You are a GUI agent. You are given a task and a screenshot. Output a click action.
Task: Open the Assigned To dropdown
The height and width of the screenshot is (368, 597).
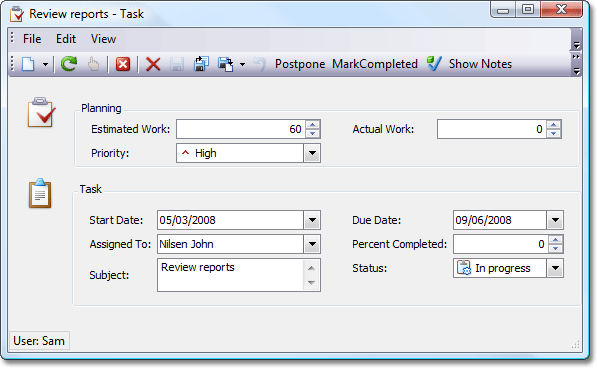tap(312, 244)
